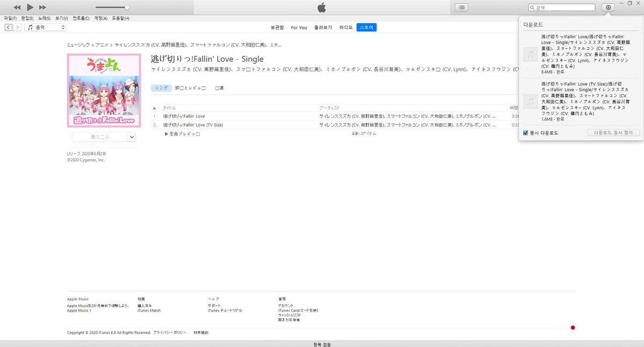The height and width of the screenshot is (347, 644).
Task: Open the サポート footer link
Action: click(214, 306)
